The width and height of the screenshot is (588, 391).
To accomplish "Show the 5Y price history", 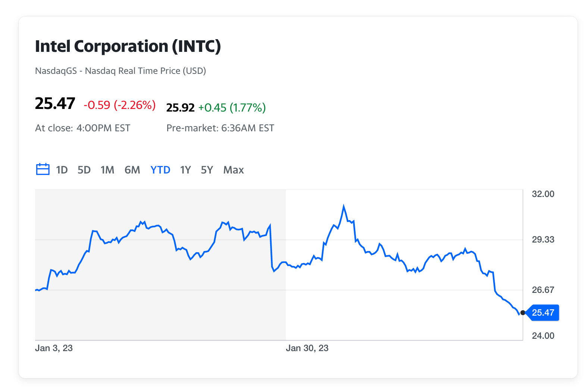I will pyautogui.click(x=207, y=170).
